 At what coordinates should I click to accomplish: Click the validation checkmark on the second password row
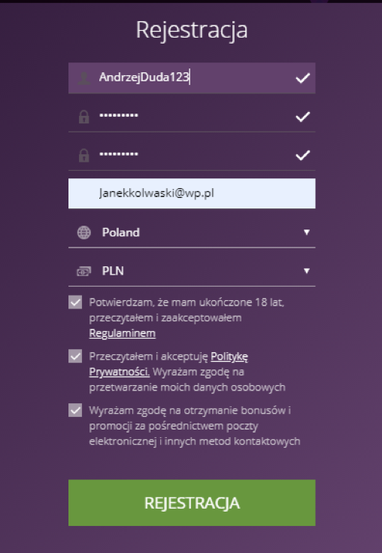click(303, 155)
